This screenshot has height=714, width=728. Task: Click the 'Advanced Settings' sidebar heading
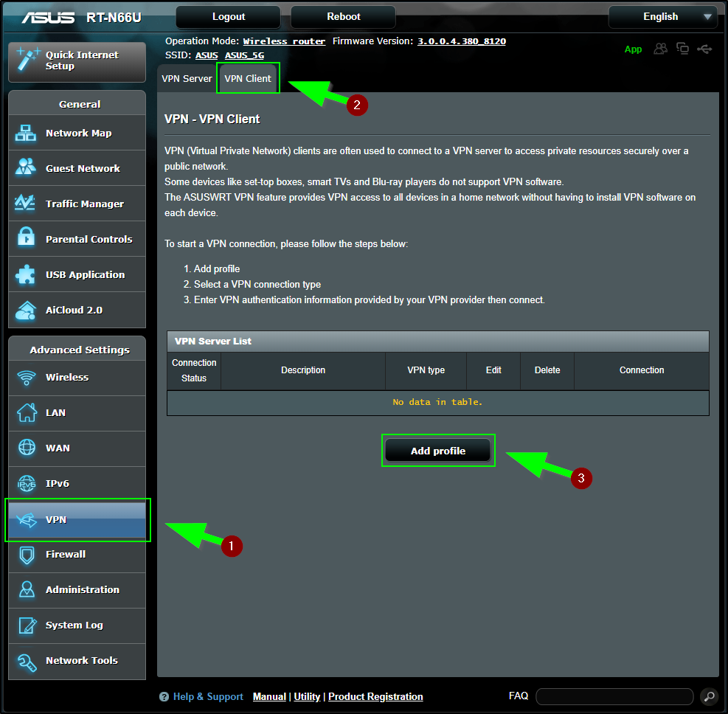coord(80,350)
